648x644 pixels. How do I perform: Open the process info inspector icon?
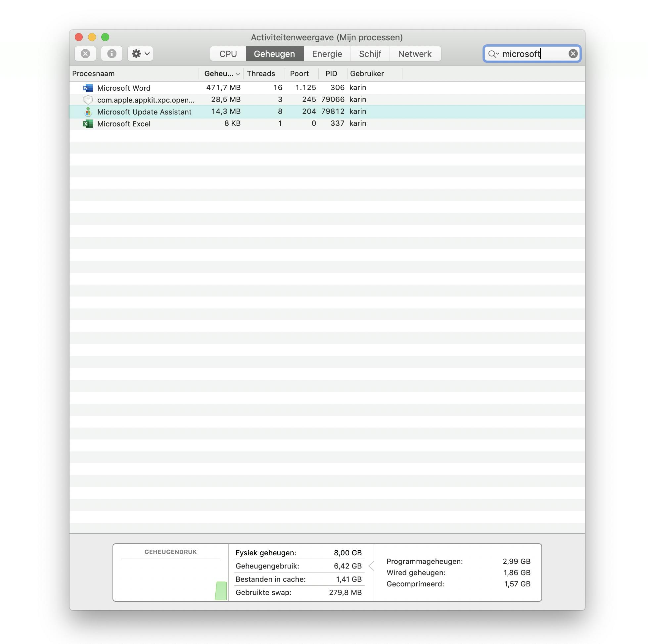click(x=112, y=54)
